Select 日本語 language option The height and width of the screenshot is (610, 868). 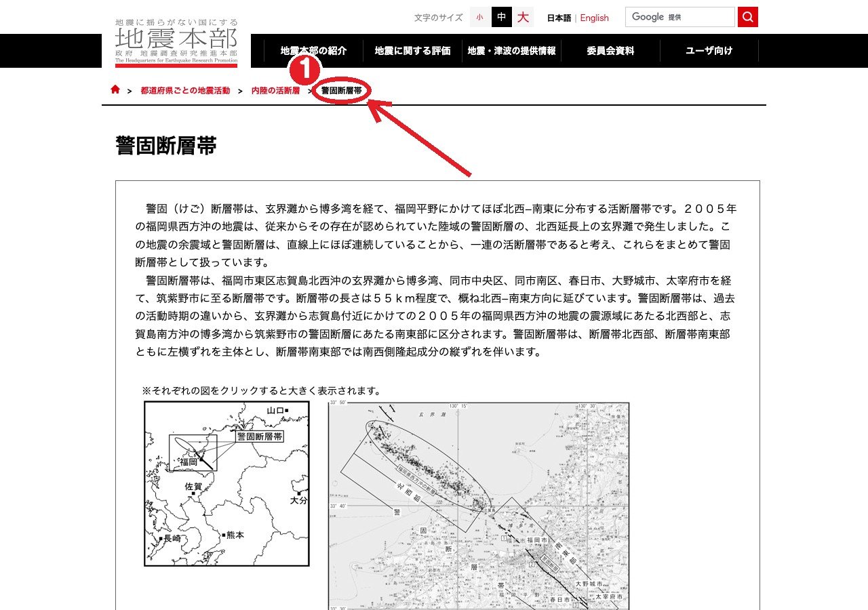pyautogui.click(x=559, y=18)
